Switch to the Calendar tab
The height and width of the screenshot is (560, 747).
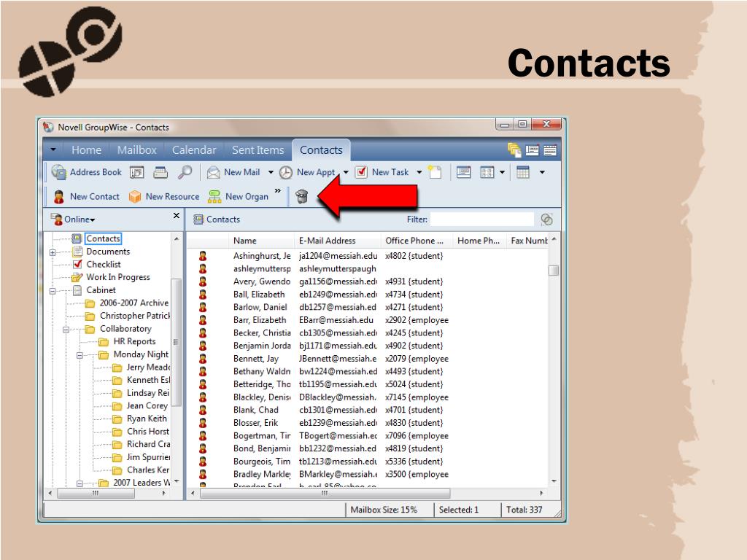pyautogui.click(x=194, y=150)
